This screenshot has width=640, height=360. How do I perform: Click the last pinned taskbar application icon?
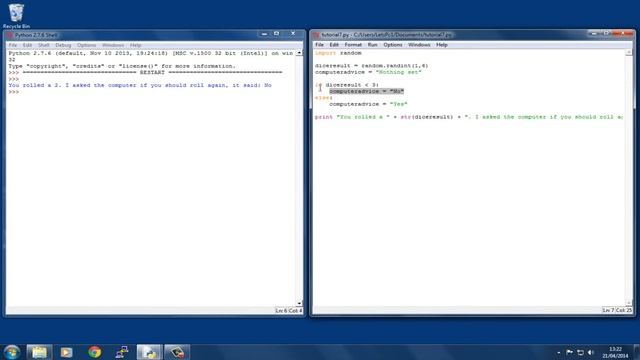click(177, 352)
